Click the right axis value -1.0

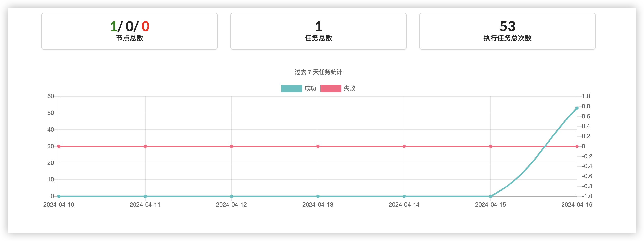tap(587, 196)
